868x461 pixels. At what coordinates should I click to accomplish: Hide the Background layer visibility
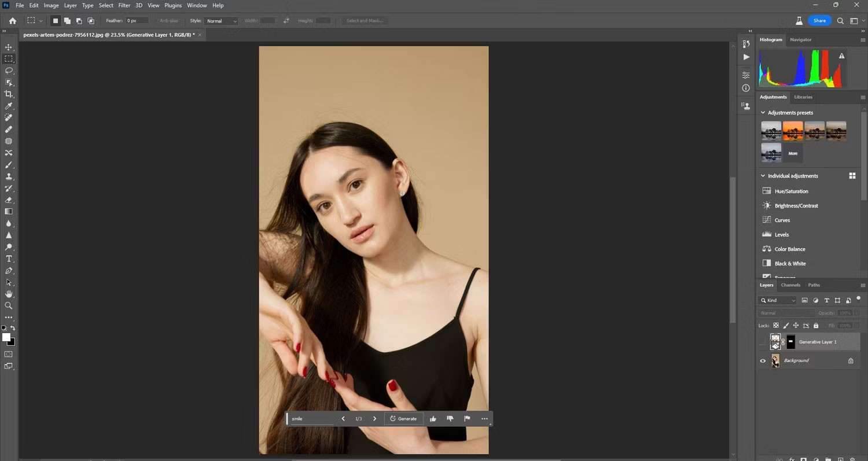pyautogui.click(x=763, y=361)
